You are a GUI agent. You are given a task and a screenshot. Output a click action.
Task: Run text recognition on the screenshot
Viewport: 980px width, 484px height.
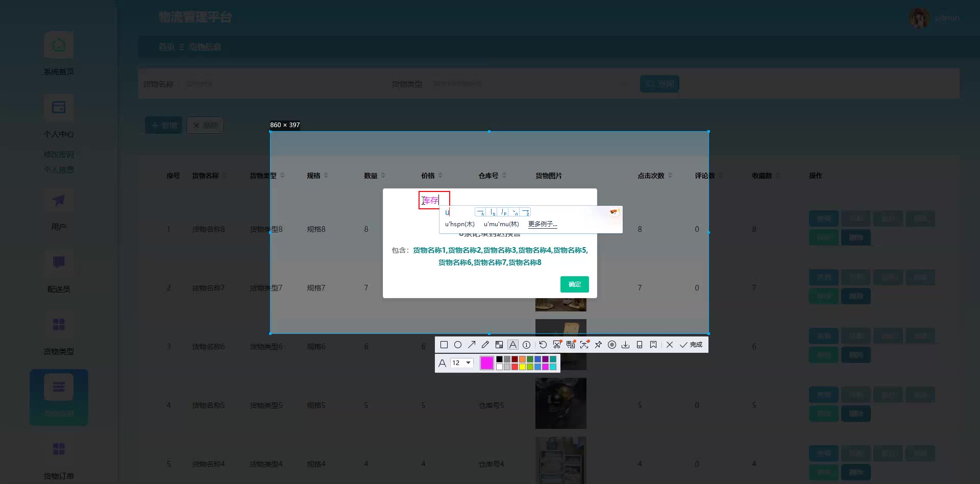point(584,345)
